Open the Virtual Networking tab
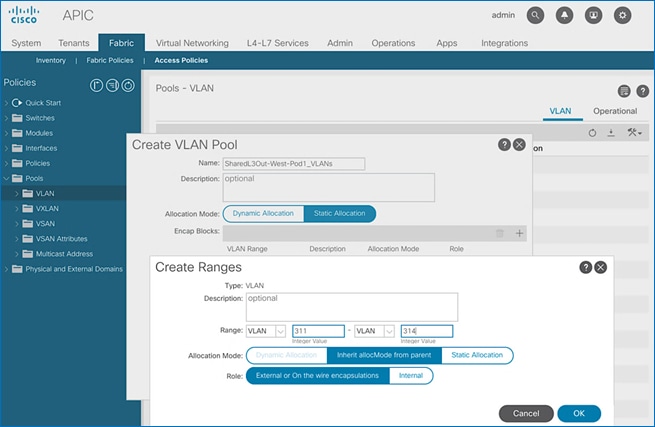 pos(192,43)
